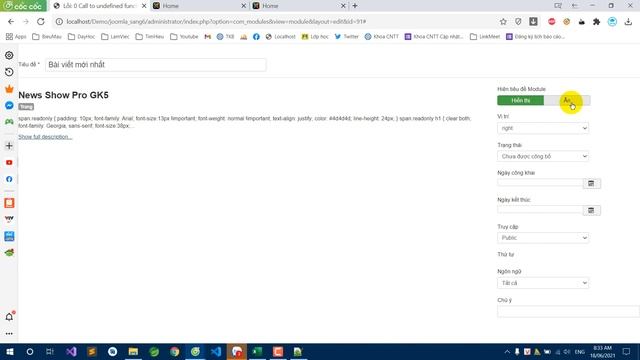Screen dimensions: 640x360
Task: Open the sidebar three-dots more menu
Action: [9, 333]
